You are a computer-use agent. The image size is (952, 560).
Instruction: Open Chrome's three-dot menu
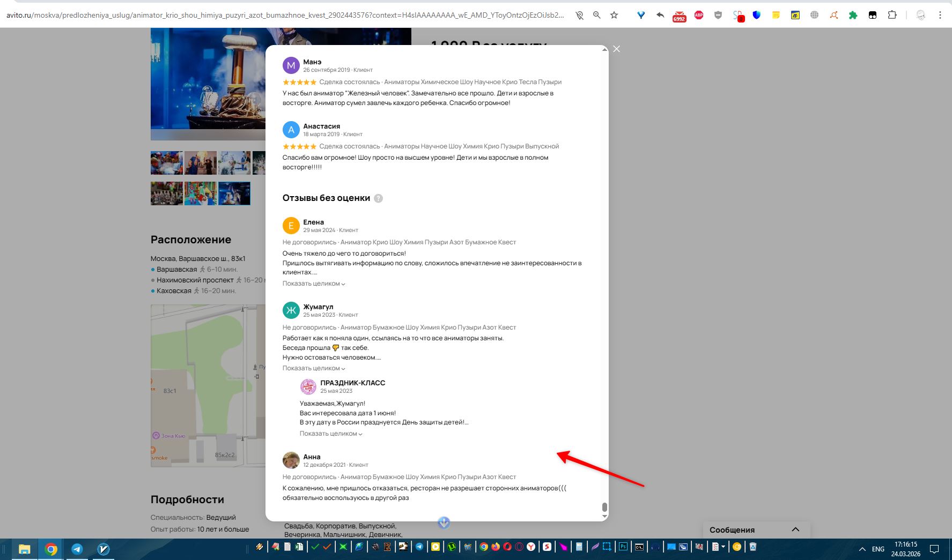940,16
